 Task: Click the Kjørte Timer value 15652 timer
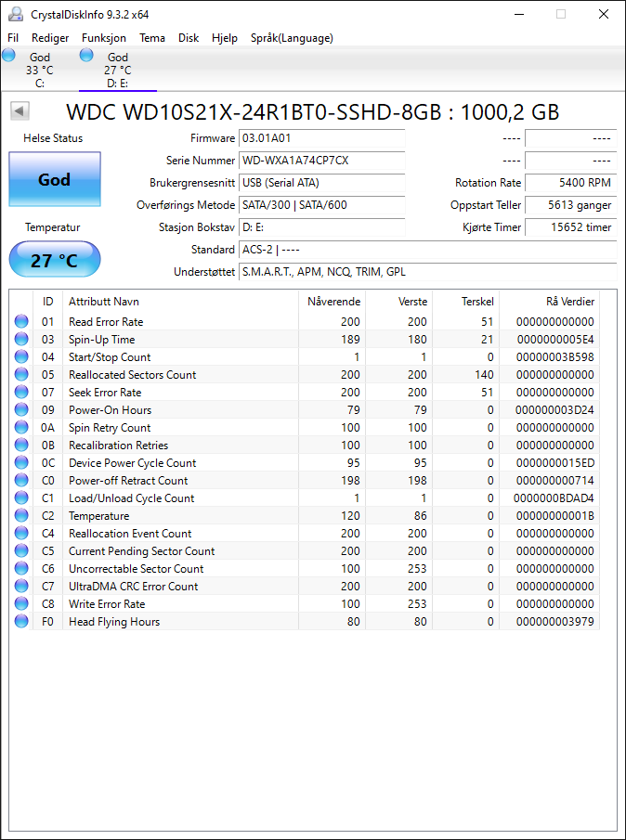tap(571, 227)
